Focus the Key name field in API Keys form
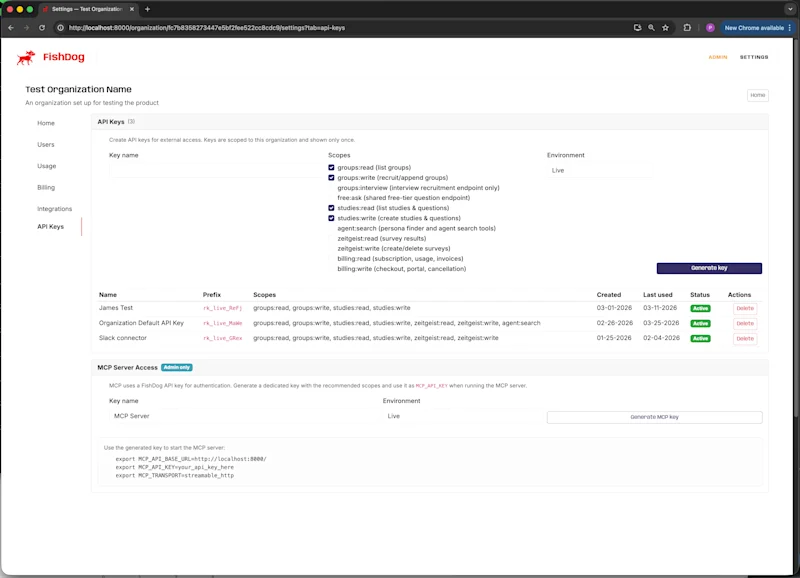 point(214,170)
